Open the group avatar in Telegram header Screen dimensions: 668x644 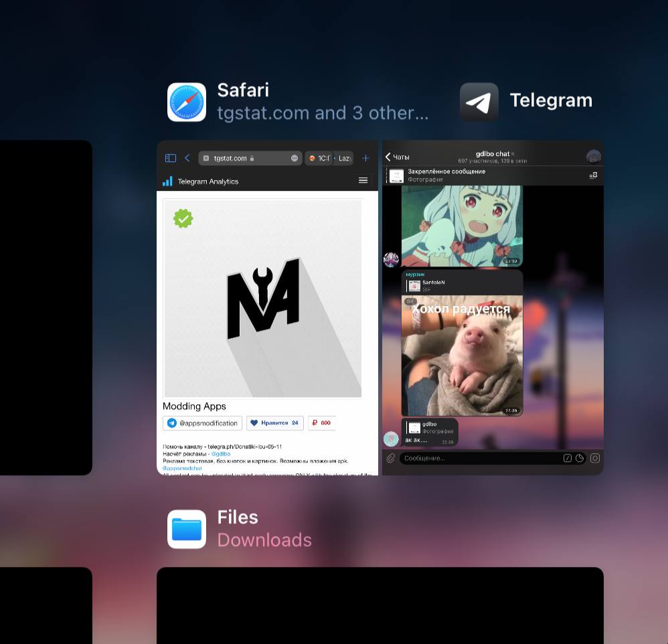(594, 157)
